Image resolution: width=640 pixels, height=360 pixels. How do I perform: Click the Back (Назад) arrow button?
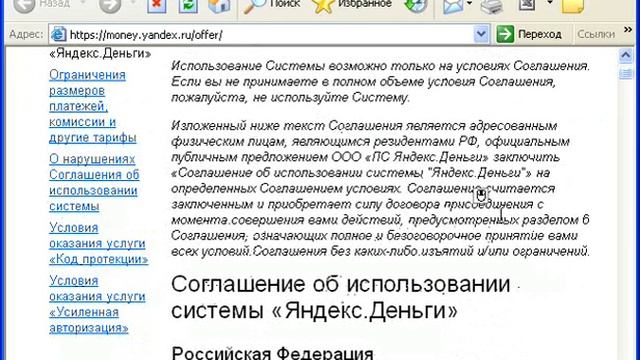pos(41,5)
